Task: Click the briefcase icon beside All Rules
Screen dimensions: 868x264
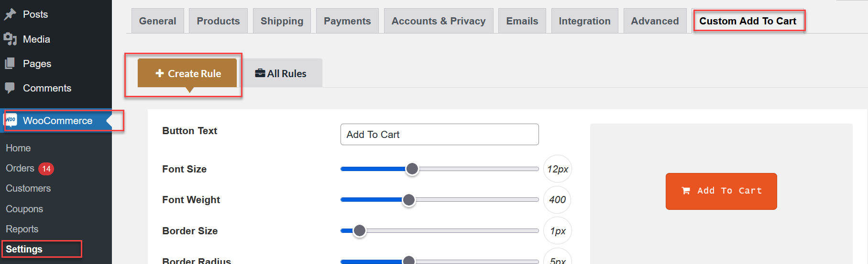Action: 260,73
